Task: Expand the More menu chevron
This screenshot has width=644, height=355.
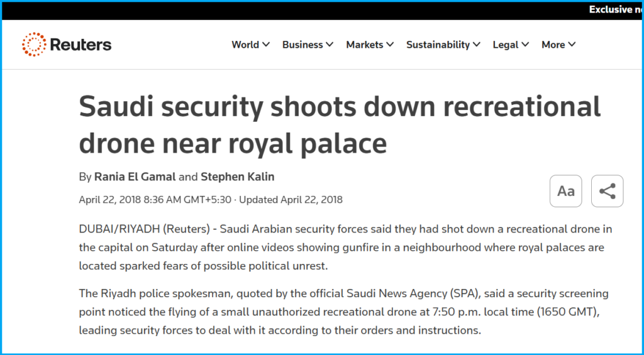Action: 572,45
